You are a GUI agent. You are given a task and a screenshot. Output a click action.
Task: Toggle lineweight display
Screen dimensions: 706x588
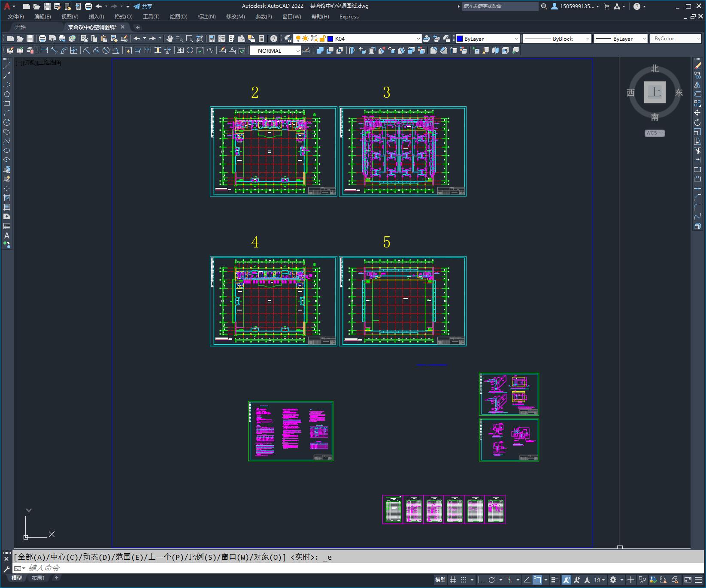555,580
